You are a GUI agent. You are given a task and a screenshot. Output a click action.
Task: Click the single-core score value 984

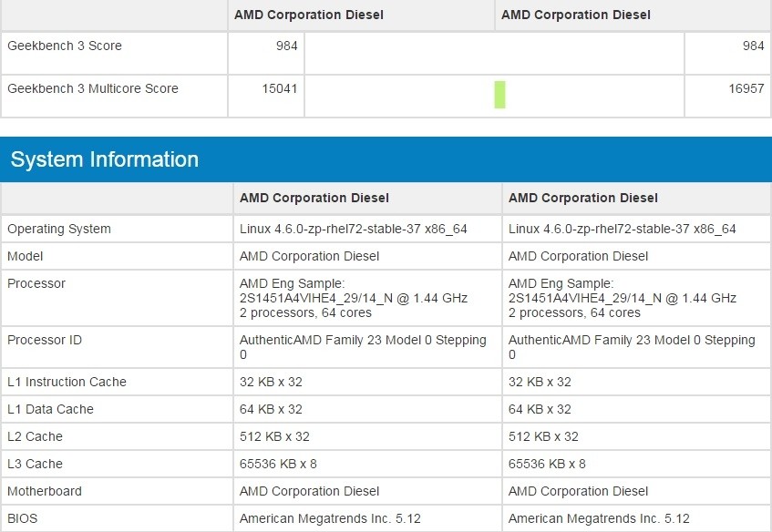tap(288, 46)
